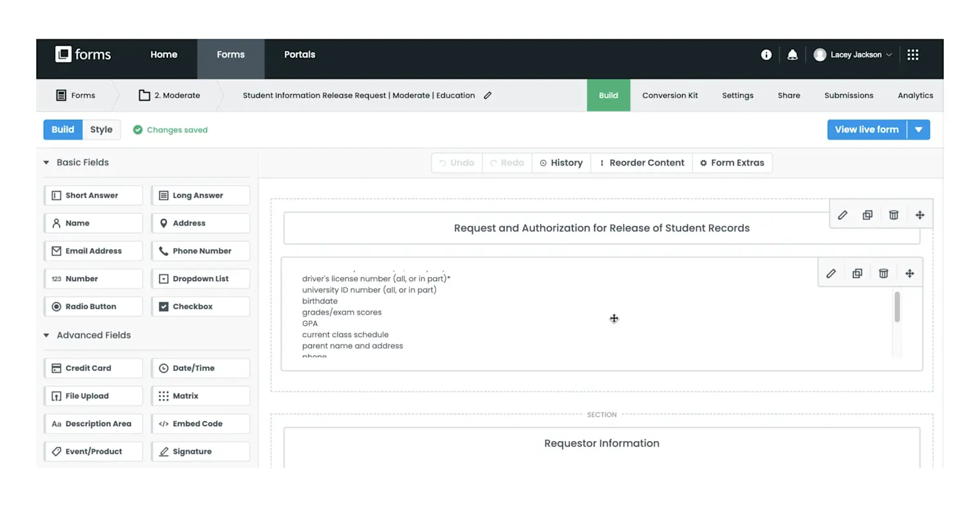This screenshot has height=506, width=980.
Task: Add a Checkbox field
Action: (x=201, y=307)
